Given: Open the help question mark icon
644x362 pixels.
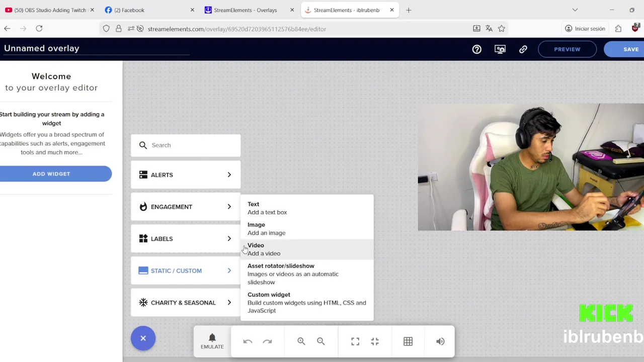Looking at the screenshot, I should click(476, 49).
